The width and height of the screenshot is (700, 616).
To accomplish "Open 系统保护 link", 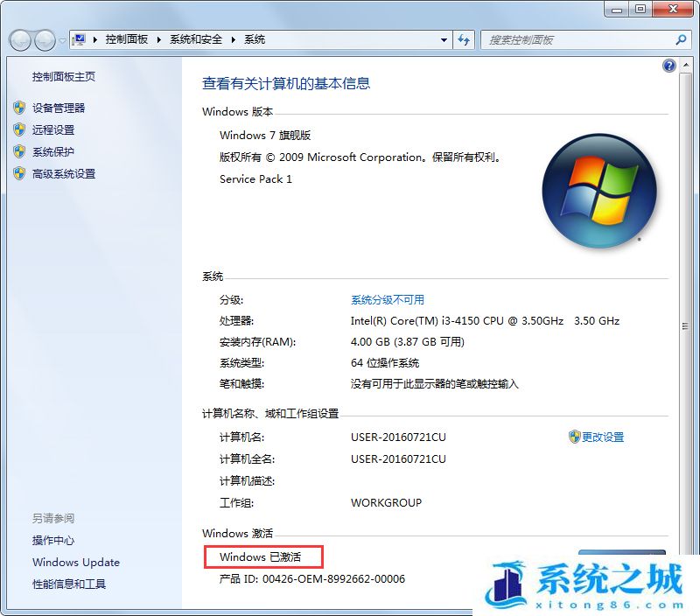I will click(53, 151).
